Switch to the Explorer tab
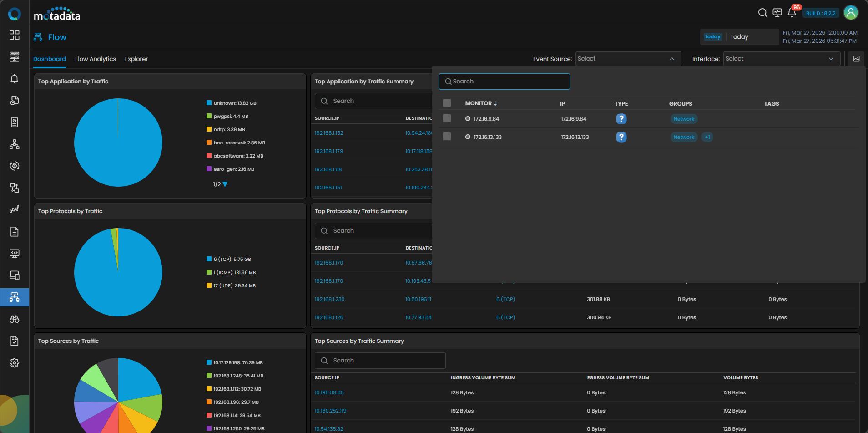The height and width of the screenshot is (433, 868). [x=136, y=59]
